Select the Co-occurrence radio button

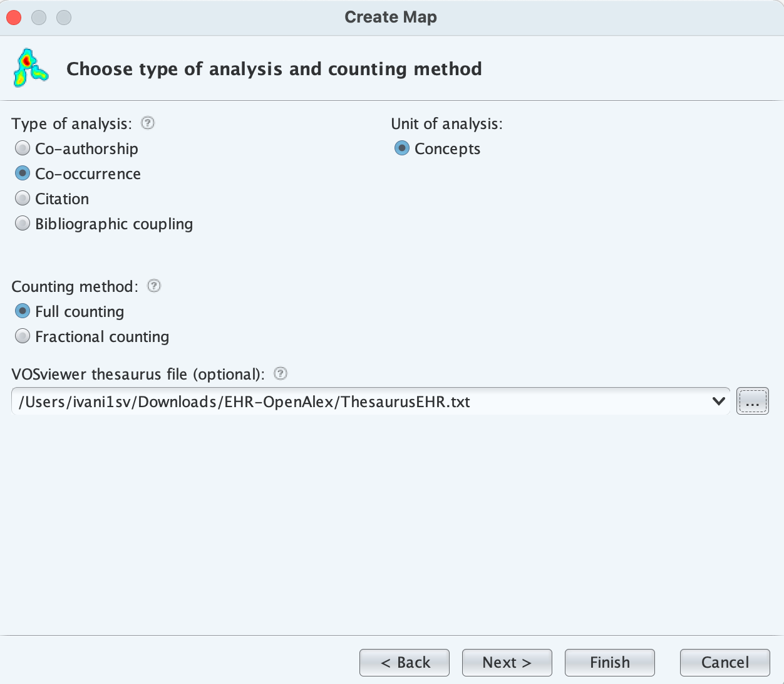coord(23,174)
